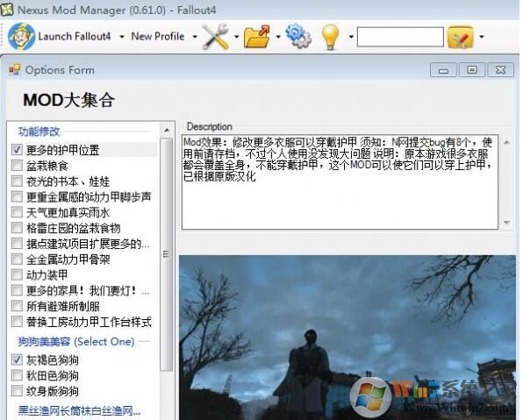
Task: Check the 夜光的书本、娃娃 checkbox
Action: pos(17,181)
